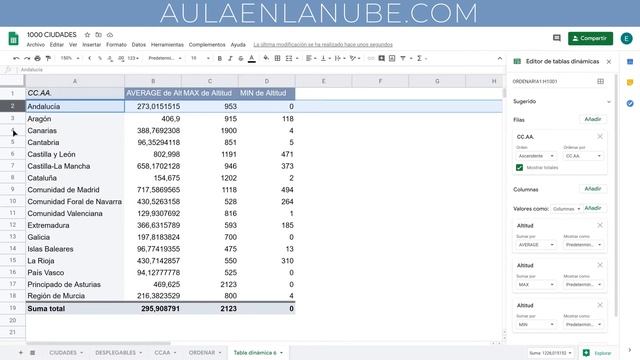The width and height of the screenshot is (640, 360).
Task: Open text wrapping options
Action: coord(340,58)
